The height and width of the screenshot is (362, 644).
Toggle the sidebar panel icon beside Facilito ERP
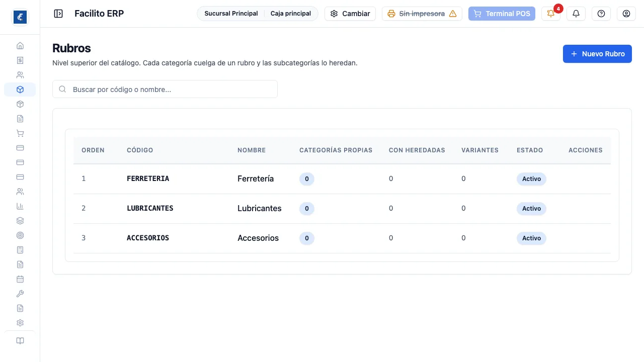coord(58,14)
